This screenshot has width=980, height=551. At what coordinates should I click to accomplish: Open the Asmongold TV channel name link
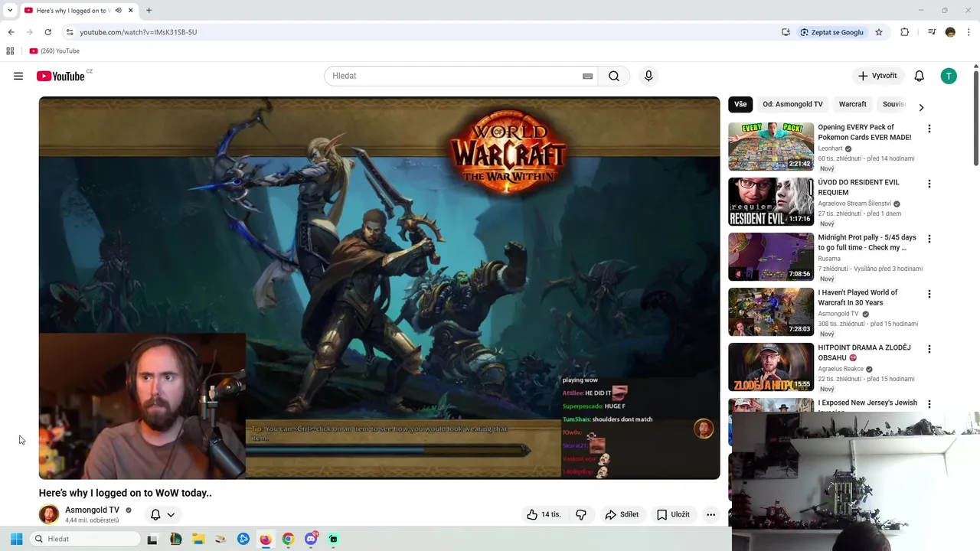(92, 510)
